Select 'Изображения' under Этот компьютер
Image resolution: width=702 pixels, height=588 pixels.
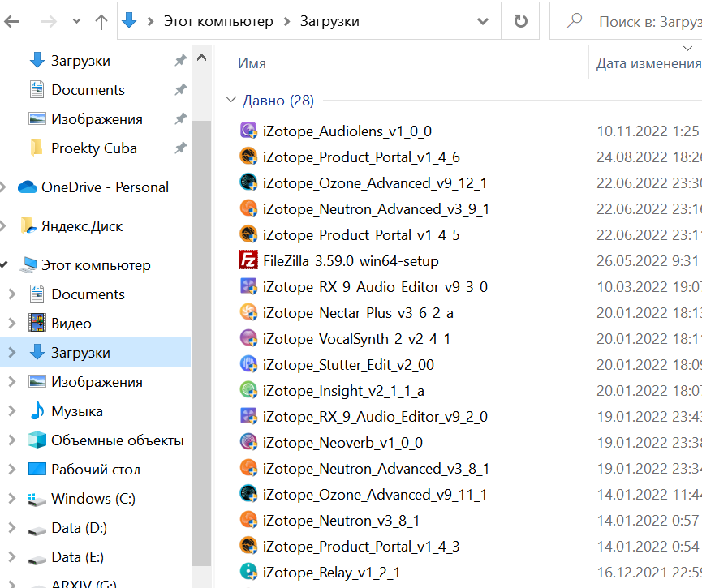[x=97, y=382]
